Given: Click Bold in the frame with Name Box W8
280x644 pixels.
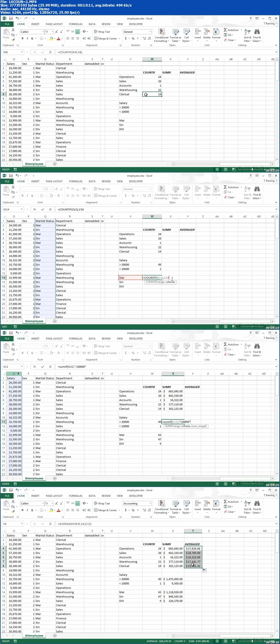Looking at the screenshot, I should pyautogui.click(x=22, y=39).
